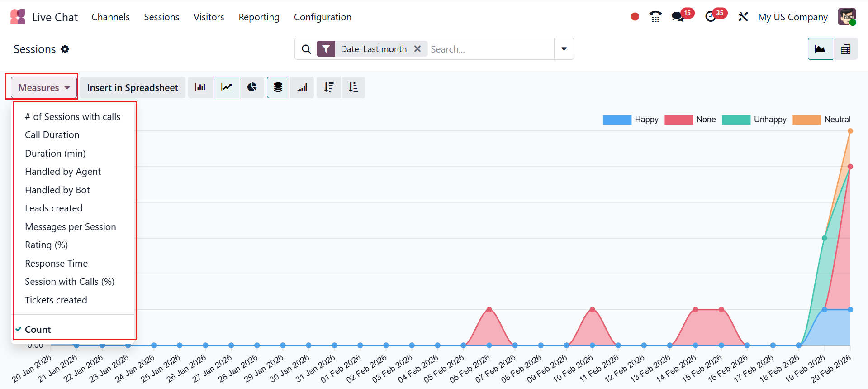This screenshot has height=389, width=868.
Task: Open the debug tools wrench icon
Action: 743,17
